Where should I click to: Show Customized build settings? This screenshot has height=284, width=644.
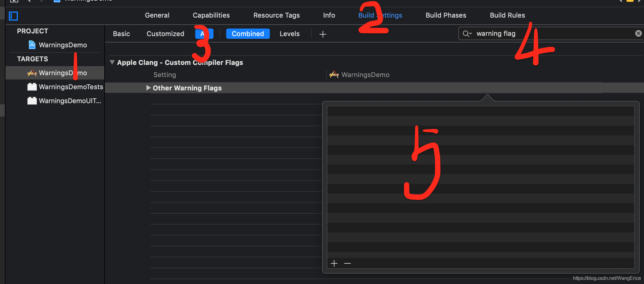pyautogui.click(x=165, y=34)
